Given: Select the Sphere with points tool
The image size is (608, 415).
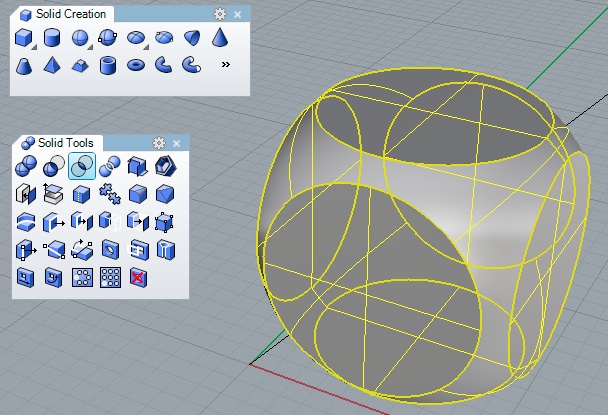Looking at the screenshot, I should [107, 38].
